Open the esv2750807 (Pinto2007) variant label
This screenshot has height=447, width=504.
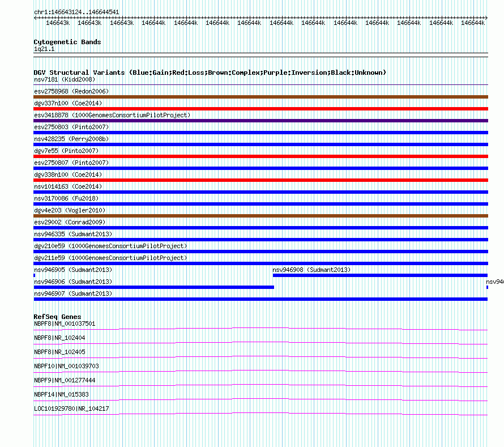point(71,163)
